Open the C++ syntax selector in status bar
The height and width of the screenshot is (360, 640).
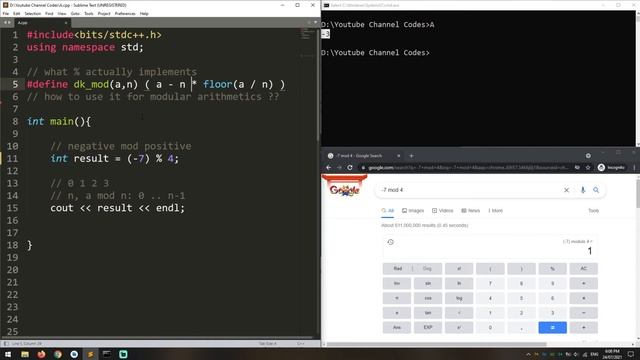[x=301, y=343]
